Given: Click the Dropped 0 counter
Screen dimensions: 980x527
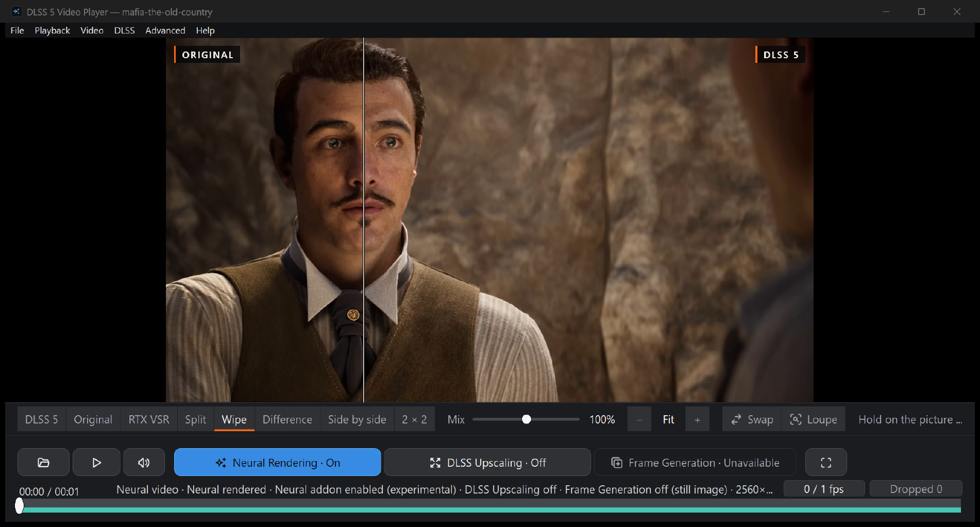Looking at the screenshot, I should (x=916, y=488).
